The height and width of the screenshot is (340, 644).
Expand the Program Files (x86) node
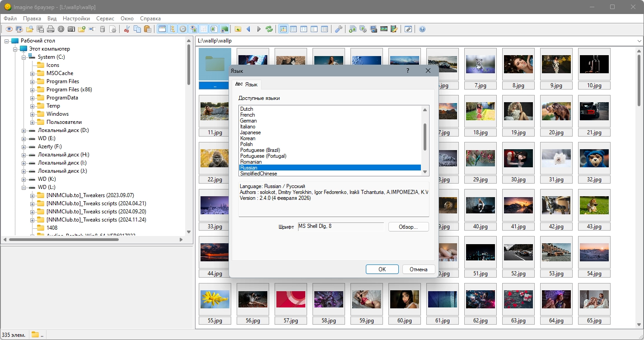(x=33, y=90)
